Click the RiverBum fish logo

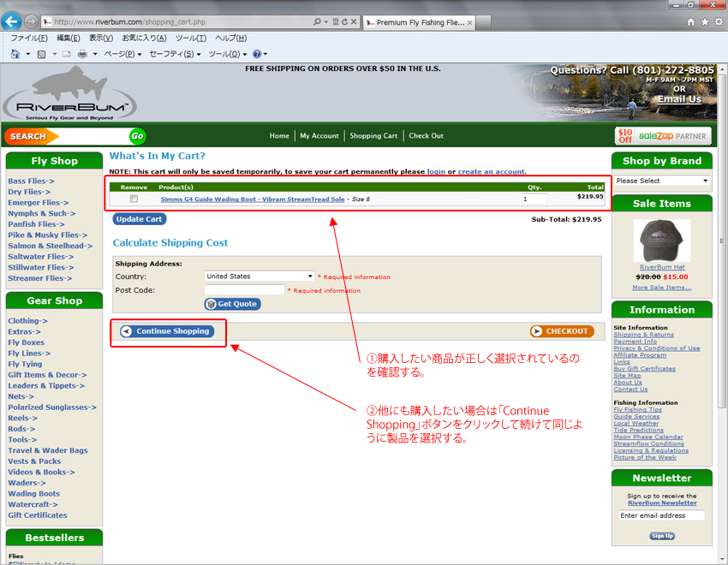click(x=69, y=93)
